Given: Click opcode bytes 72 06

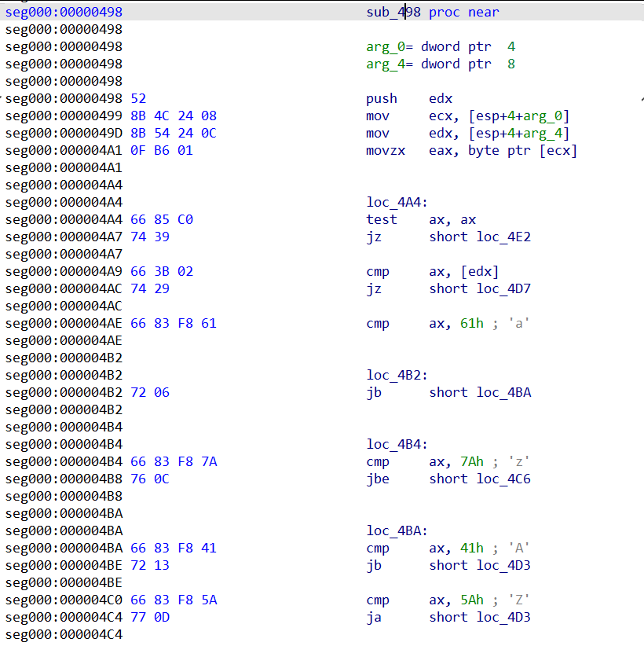Looking at the screenshot, I should tap(150, 393).
